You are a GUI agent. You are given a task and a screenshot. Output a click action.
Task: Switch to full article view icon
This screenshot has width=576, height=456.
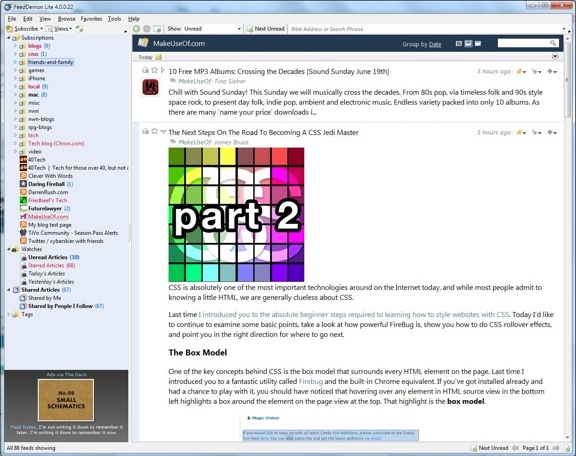(x=478, y=44)
